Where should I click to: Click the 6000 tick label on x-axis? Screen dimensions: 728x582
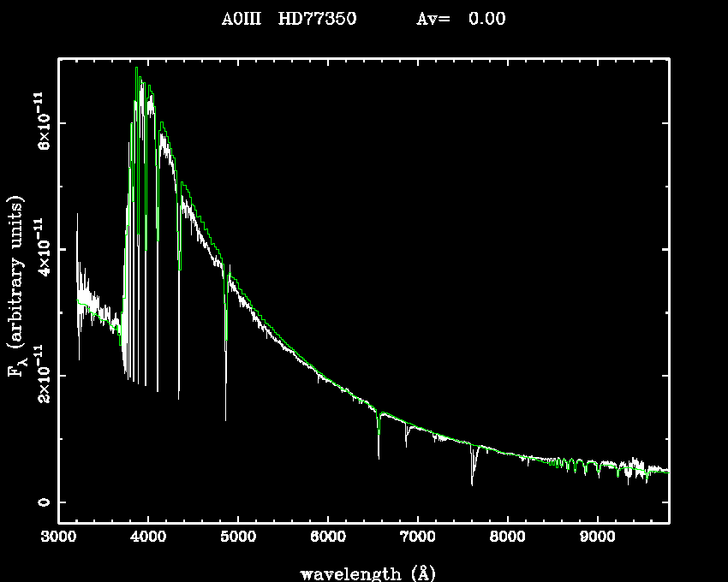click(328, 537)
